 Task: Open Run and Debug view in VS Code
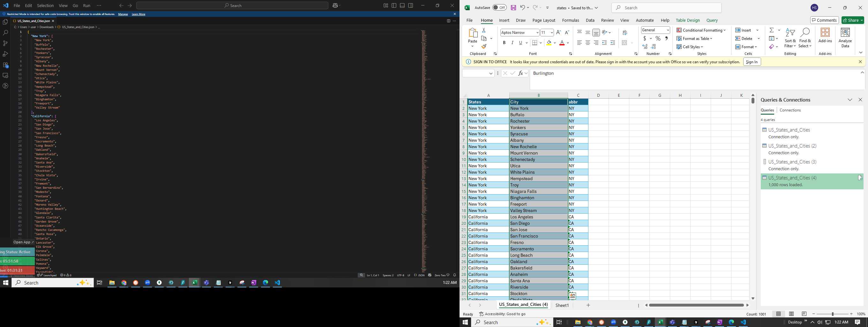coord(5,54)
